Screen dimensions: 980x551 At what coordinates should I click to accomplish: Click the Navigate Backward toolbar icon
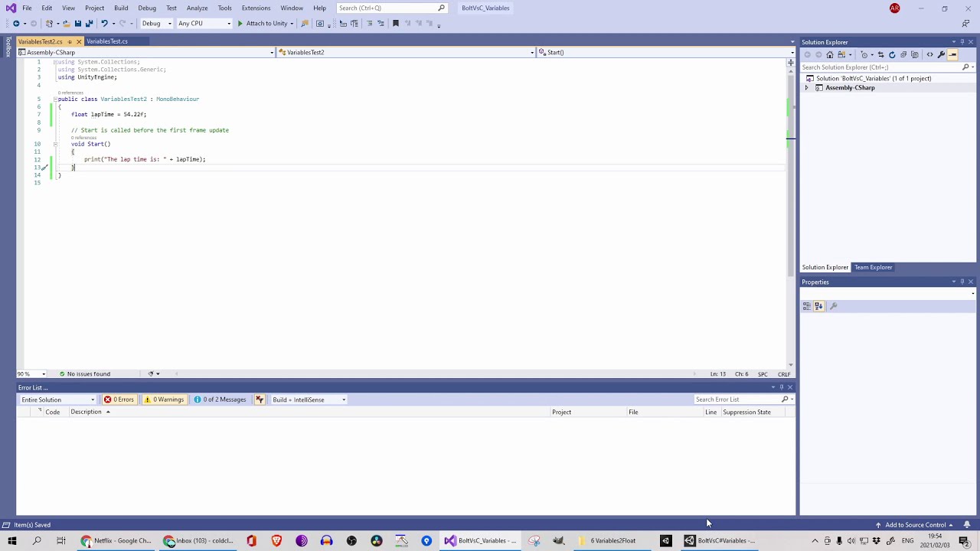pos(16,23)
